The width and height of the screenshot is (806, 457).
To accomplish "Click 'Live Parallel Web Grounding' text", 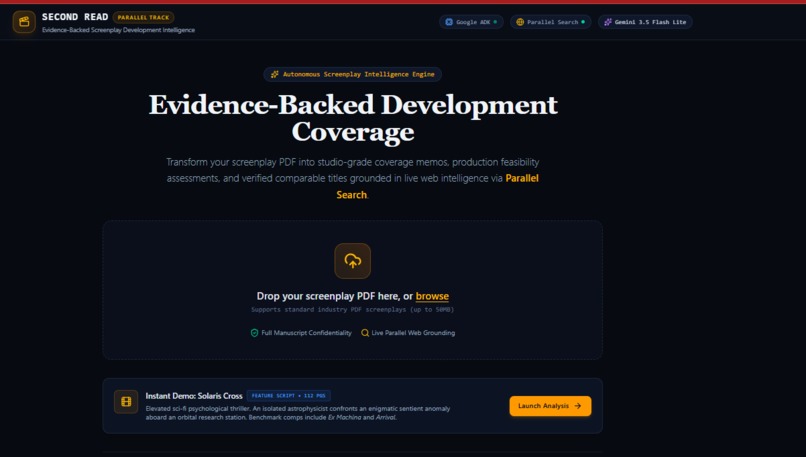I will point(413,333).
